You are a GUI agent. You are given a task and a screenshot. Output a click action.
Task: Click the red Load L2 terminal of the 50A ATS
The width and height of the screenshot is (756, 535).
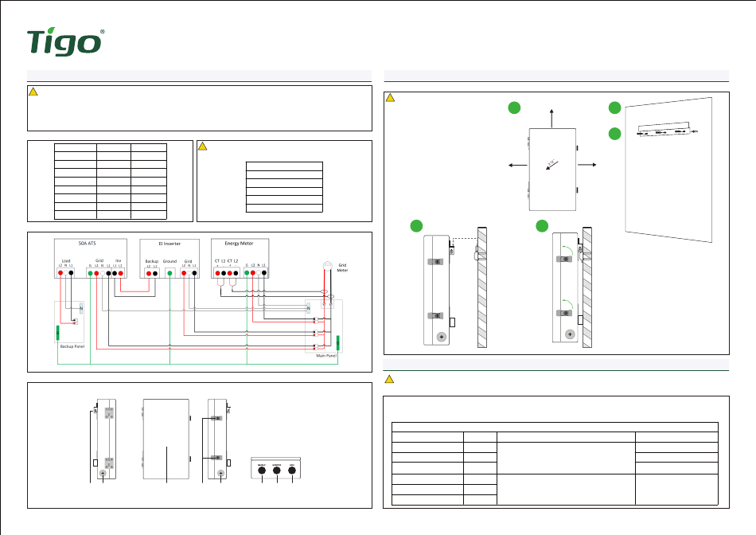click(60, 273)
